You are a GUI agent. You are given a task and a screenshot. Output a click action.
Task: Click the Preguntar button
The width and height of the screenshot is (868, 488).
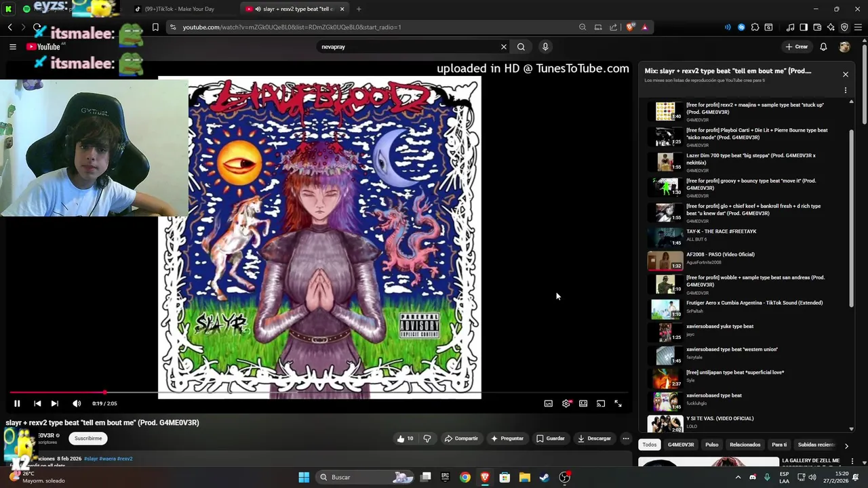click(507, 439)
